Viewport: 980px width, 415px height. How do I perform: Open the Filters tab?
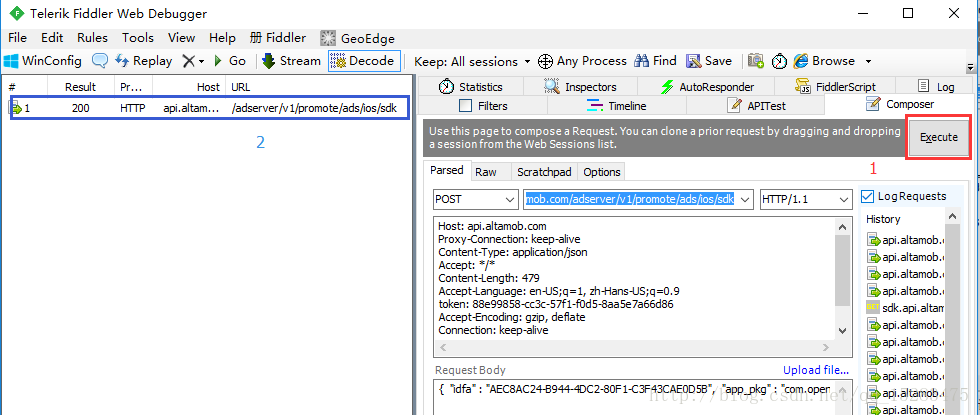pyautogui.click(x=483, y=106)
